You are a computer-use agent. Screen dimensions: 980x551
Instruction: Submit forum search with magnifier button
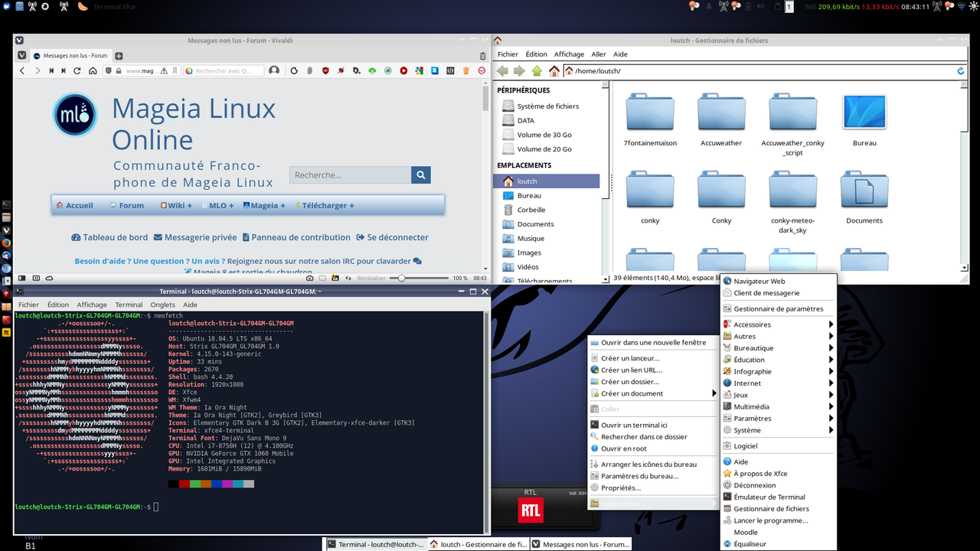[x=420, y=175]
